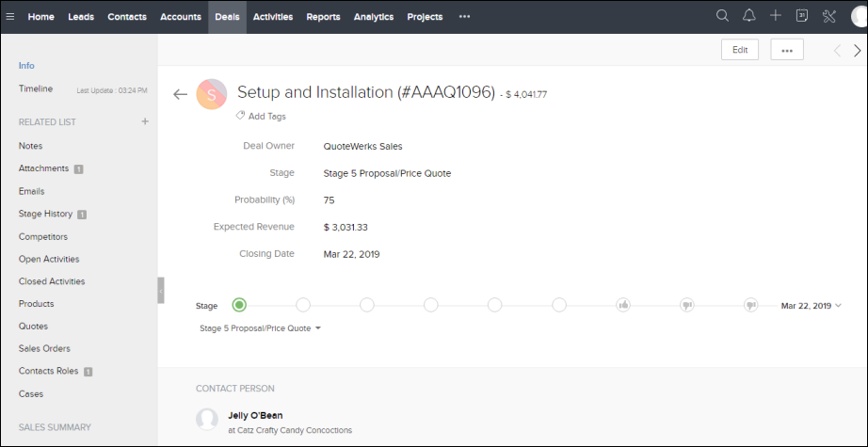Open the setup tools icon
Image resolution: width=868 pixels, height=447 pixels.
pos(829,16)
